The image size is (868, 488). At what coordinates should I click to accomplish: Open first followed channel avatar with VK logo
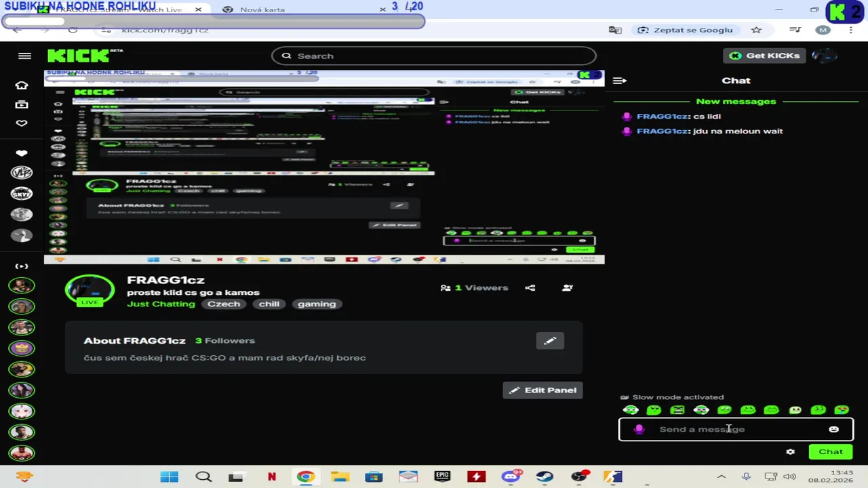coord(22,173)
